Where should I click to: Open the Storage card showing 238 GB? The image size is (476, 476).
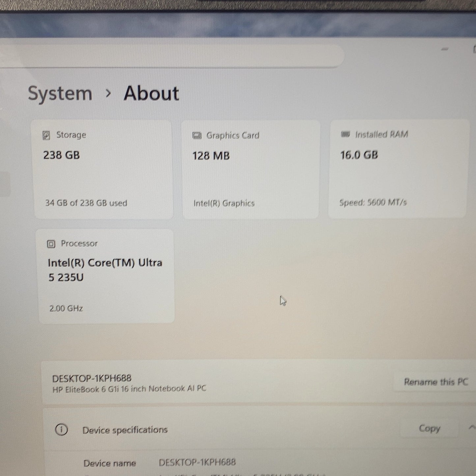click(x=103, y=169)
